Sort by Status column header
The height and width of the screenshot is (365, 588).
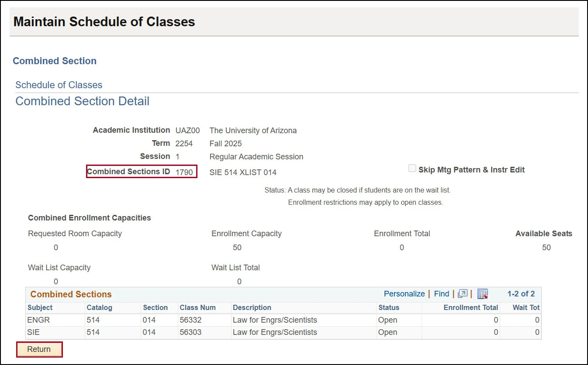389,307
